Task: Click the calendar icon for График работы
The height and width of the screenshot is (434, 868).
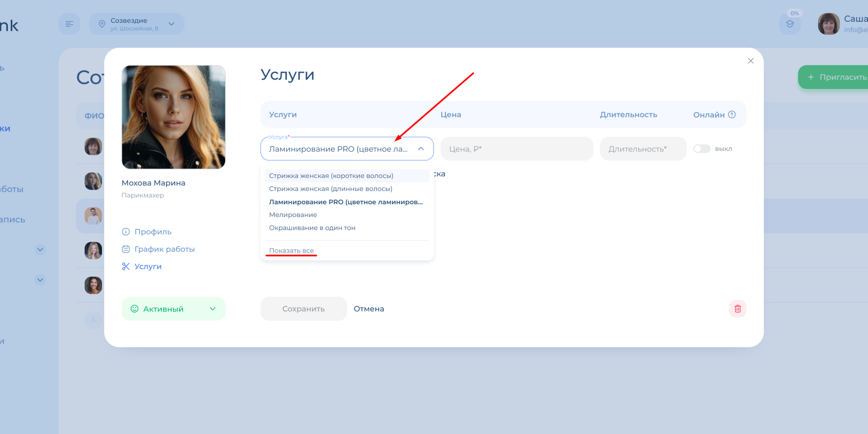Action: click(126, 249)
